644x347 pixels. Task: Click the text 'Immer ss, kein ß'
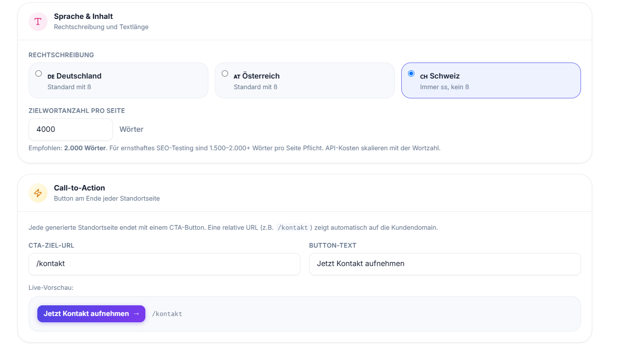pyautogui.click(x=444, y=87)
